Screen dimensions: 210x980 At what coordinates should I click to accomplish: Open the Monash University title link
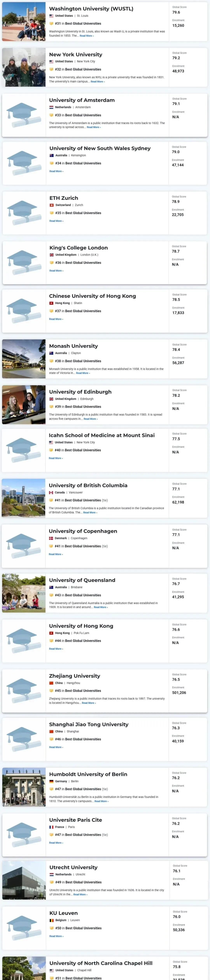click(x=73, y=346)
